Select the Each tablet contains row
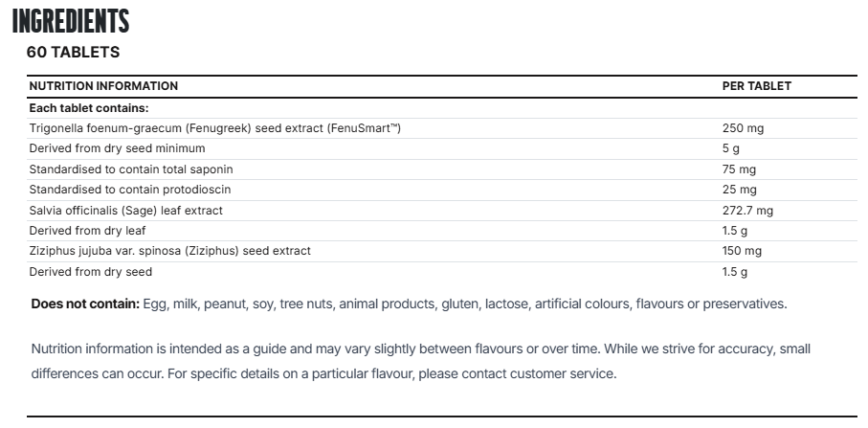Image resolution: width=868 pixels, height=428 pixels. [442, 108]
